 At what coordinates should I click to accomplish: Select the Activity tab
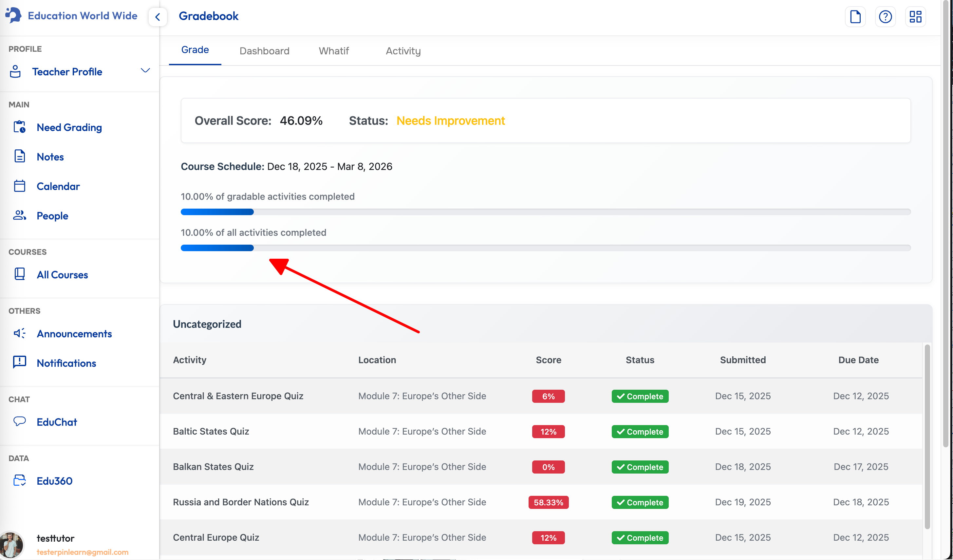pyautogui.click(x=403, y=51)
